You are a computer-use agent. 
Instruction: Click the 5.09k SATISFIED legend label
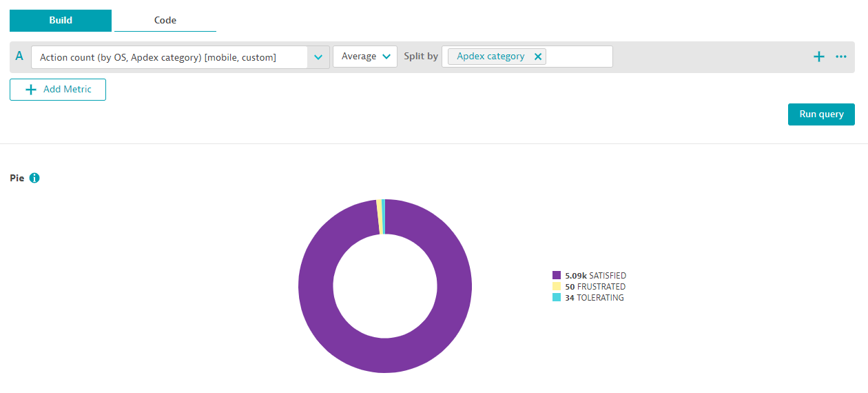(595, 275)
